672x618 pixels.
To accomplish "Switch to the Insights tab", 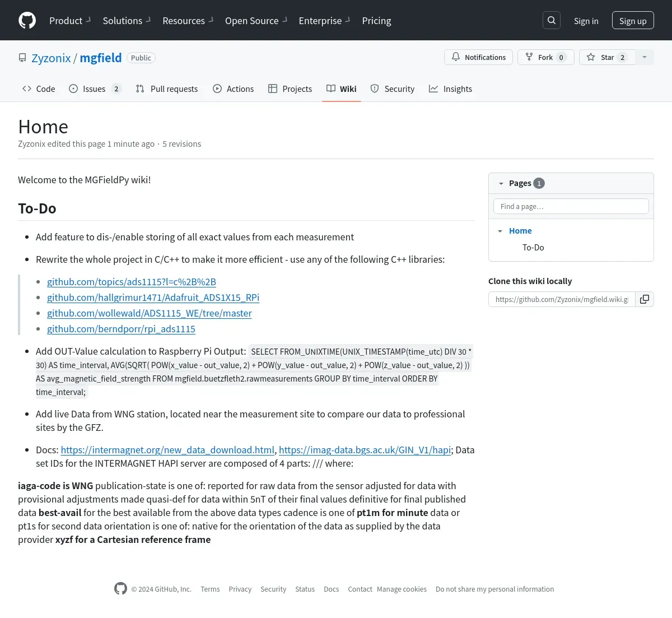I will 451,89.
